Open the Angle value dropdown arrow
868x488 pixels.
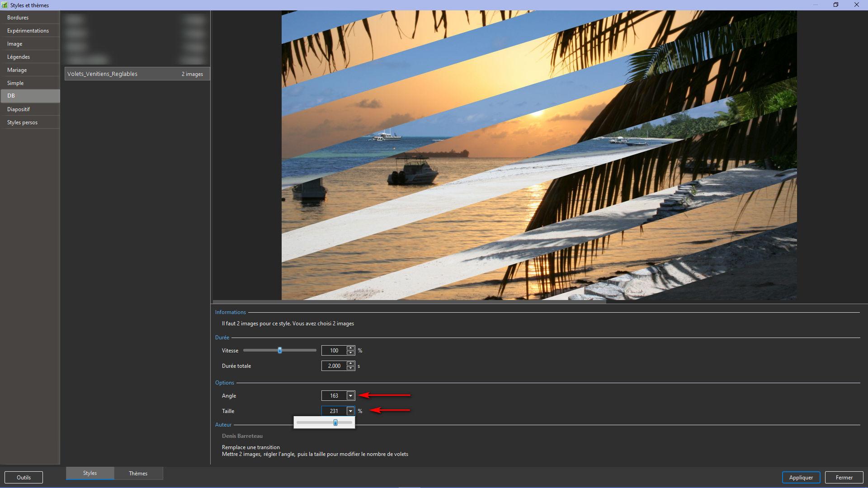[350, 396]
